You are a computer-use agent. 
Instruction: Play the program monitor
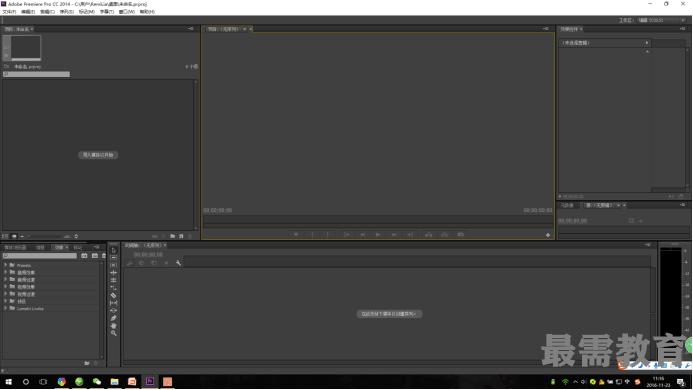point(378,235)
